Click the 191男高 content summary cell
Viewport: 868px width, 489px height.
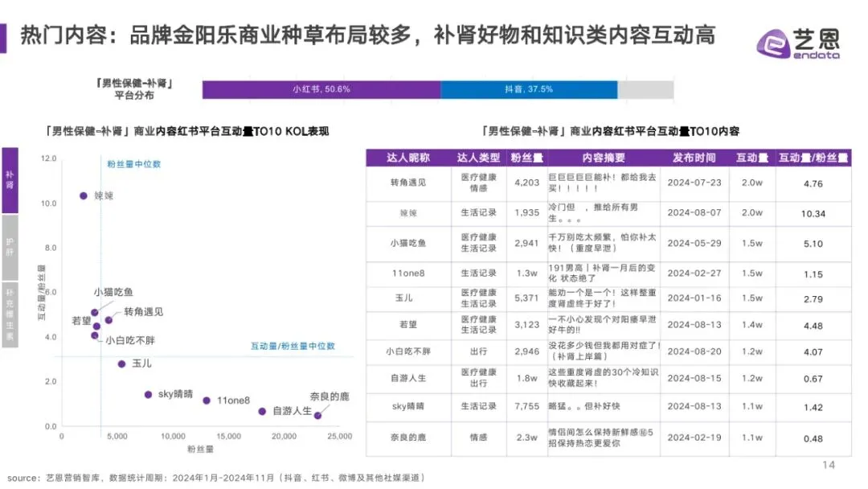(602, 273)
